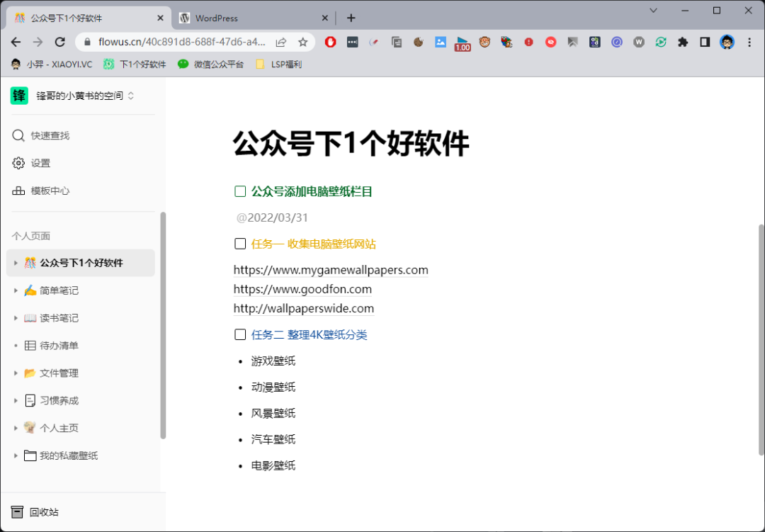Image resolution: width=765 pixels, height=532 pixels.
Task: Expand the 简单笔记 page tree arrow
Action: [x=16, y=290]
